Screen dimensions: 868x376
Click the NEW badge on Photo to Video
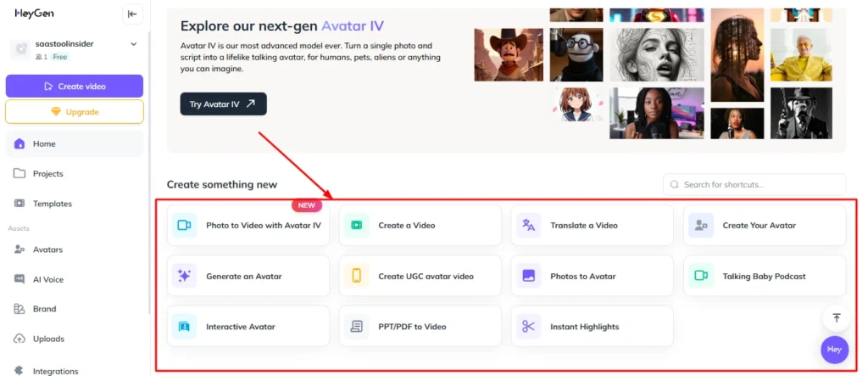point(307,205)
